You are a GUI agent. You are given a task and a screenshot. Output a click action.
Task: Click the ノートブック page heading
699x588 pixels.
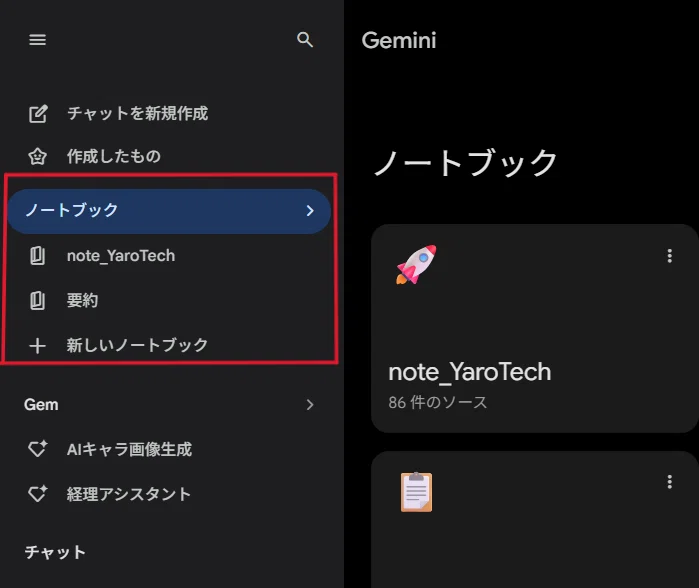point(466,163)
